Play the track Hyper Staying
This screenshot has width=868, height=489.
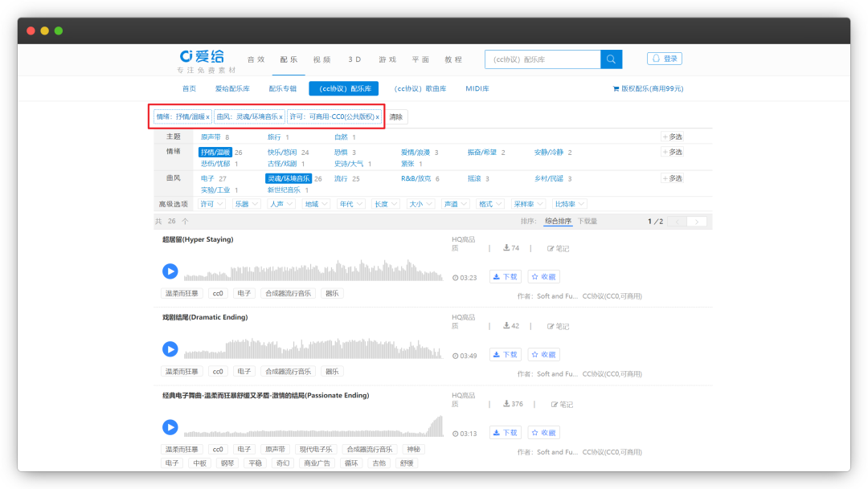point(170,271)
